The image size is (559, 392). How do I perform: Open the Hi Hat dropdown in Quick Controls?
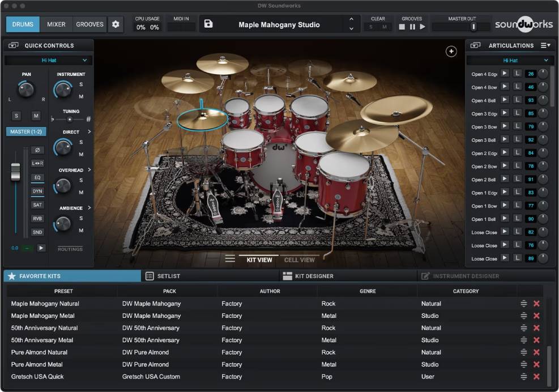48,60
